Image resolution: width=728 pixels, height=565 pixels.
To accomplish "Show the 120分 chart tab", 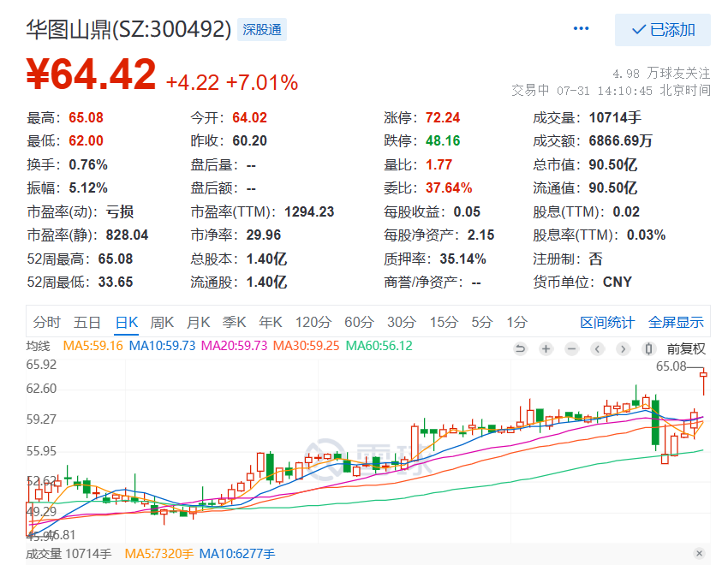I will [x=313, y=322].
